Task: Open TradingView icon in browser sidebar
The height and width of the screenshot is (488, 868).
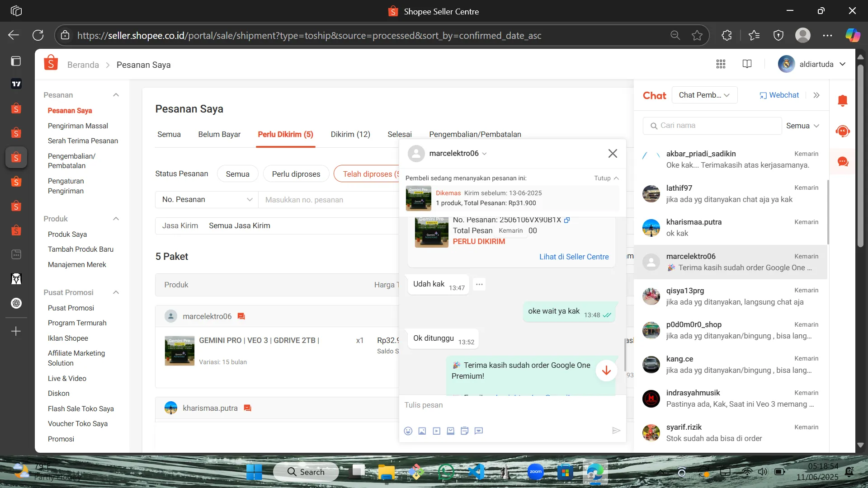Action: click(16, 84)
